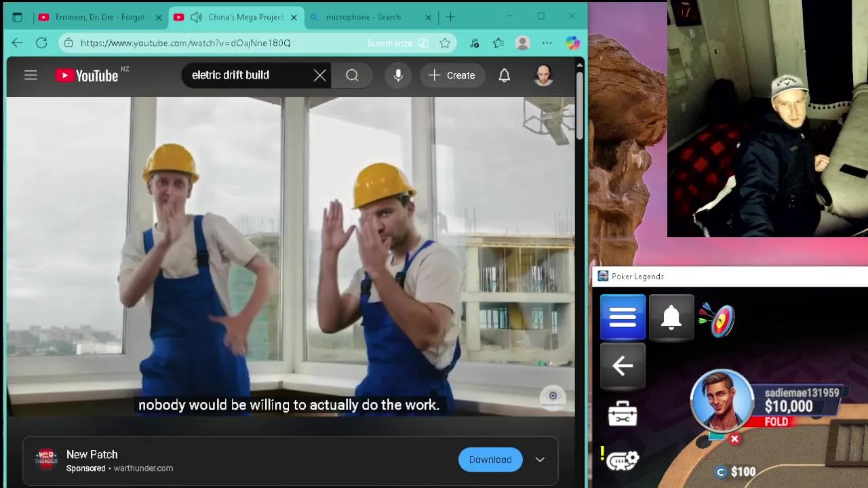Viewport: 868px width, 488px height.
Task: Click the Create button on YouTube
Action: coord(452,75)
